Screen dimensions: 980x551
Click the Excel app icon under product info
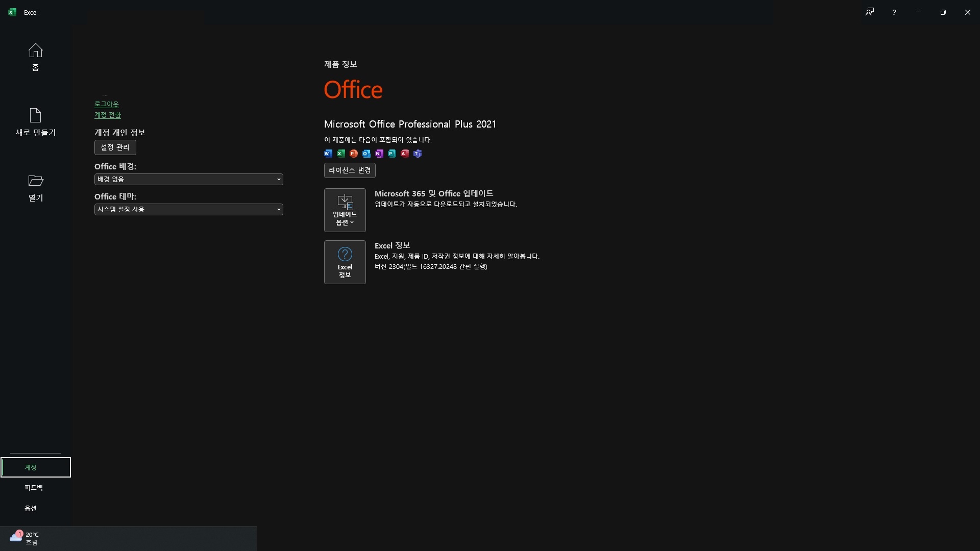(341, 154)
